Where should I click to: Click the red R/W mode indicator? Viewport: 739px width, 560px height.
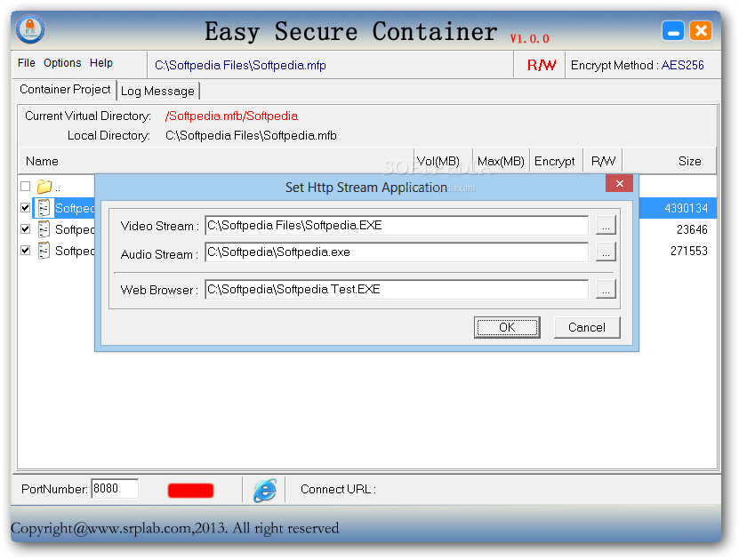[541, 65]
